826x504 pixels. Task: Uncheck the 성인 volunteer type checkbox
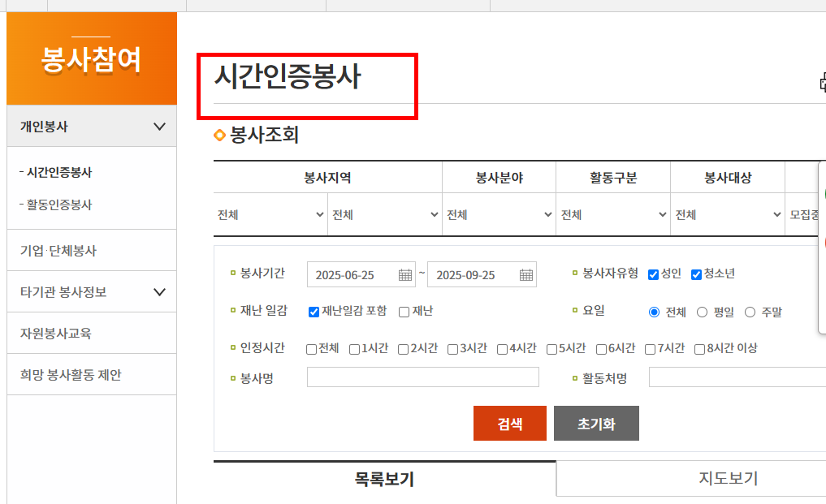pos(652,274)
